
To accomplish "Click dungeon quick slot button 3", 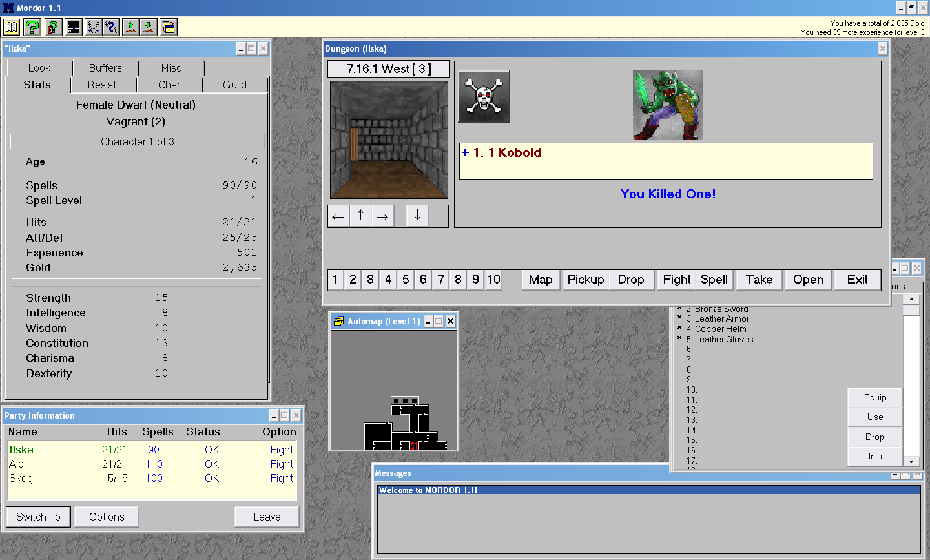I will [x=370, y=280].
